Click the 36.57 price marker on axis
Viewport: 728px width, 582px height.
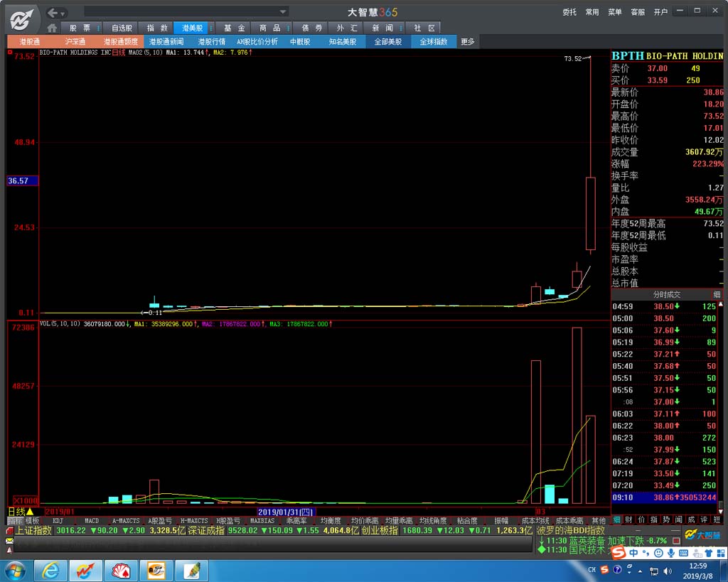22,180
